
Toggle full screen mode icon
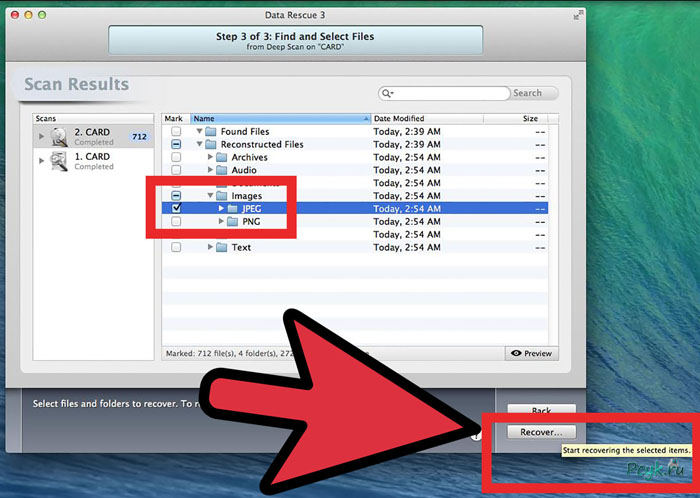pyautogui.click(x=578, y=15)
